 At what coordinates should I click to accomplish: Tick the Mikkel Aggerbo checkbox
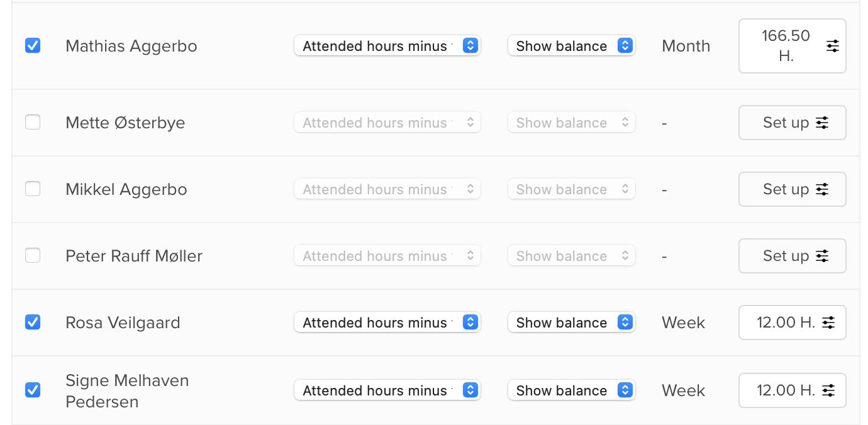point(33,189)
